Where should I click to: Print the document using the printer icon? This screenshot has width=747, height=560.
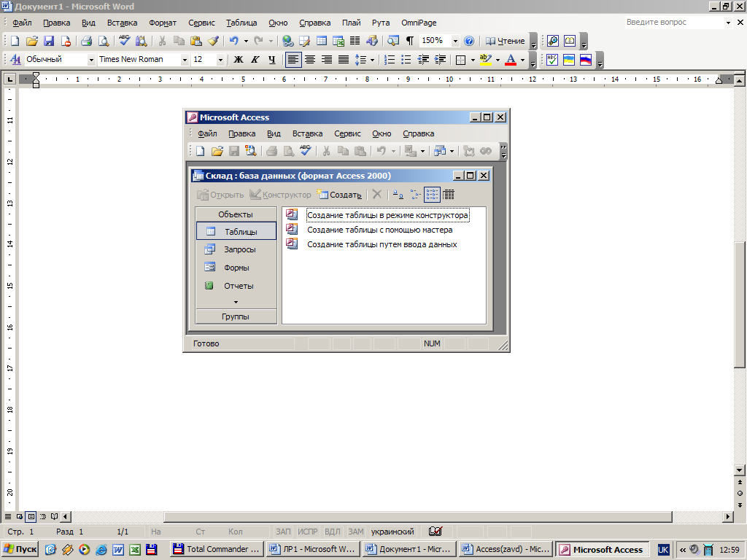tap(86, 41)
